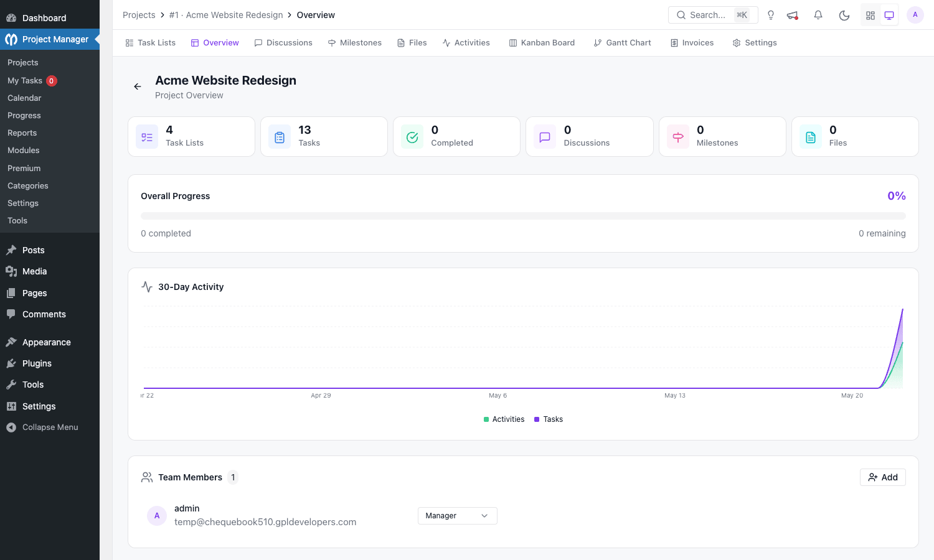Viewport: 934px width, 560px height.
Task: Open the bell notifications icon
Action: (x=818, y=15)
